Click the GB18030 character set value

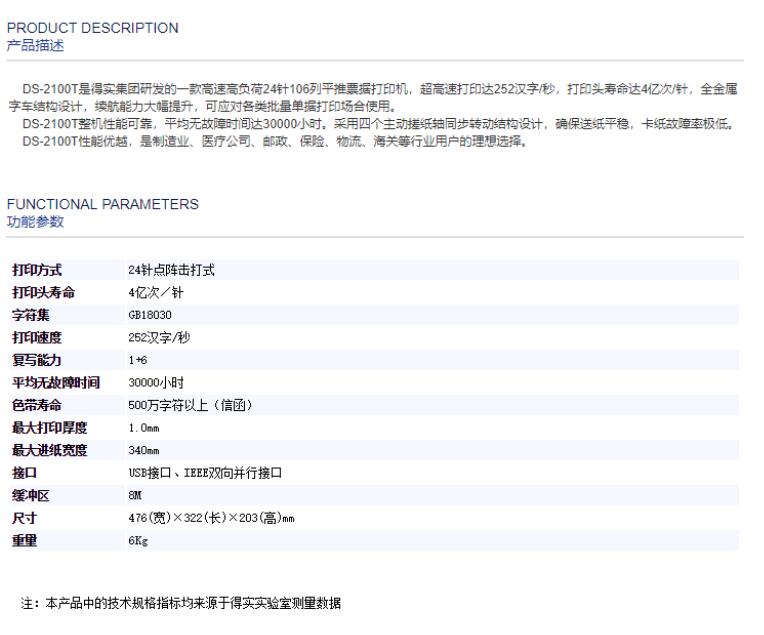150,315
